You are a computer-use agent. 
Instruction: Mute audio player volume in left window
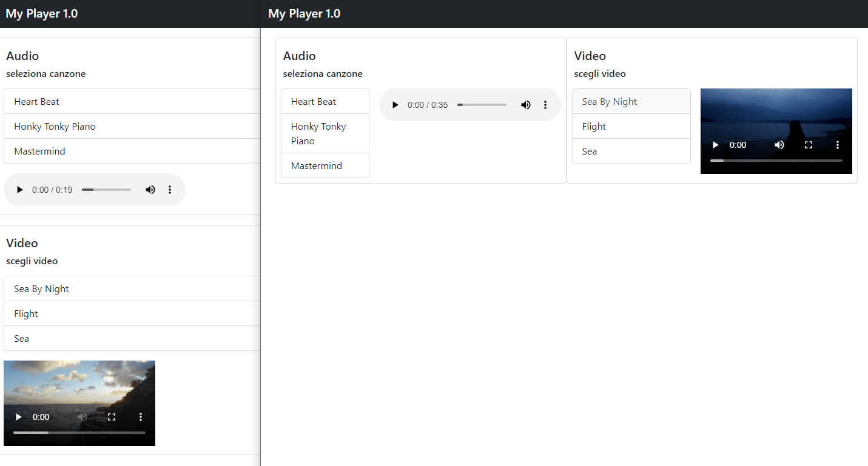click(150, 190)
